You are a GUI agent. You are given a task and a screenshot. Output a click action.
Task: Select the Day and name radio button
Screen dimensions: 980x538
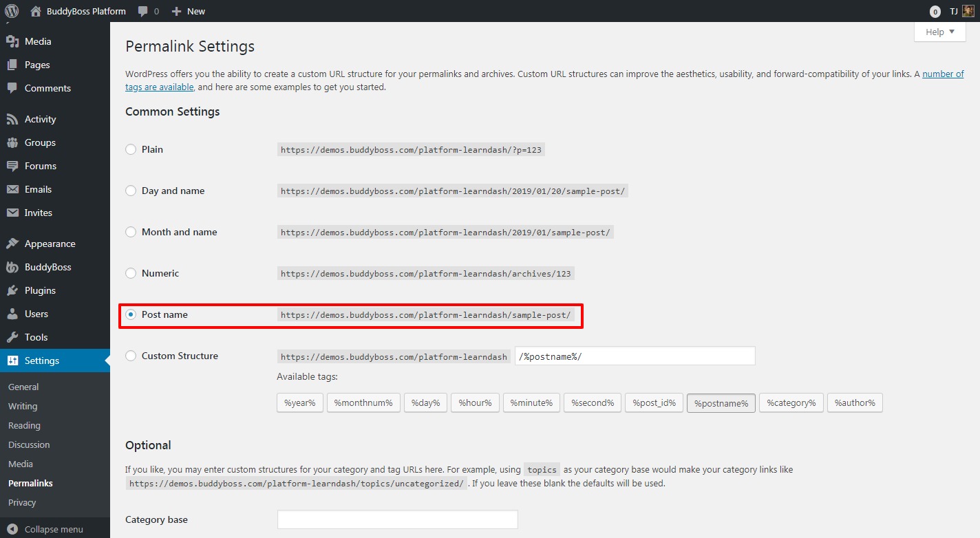(x=131, y=191)
